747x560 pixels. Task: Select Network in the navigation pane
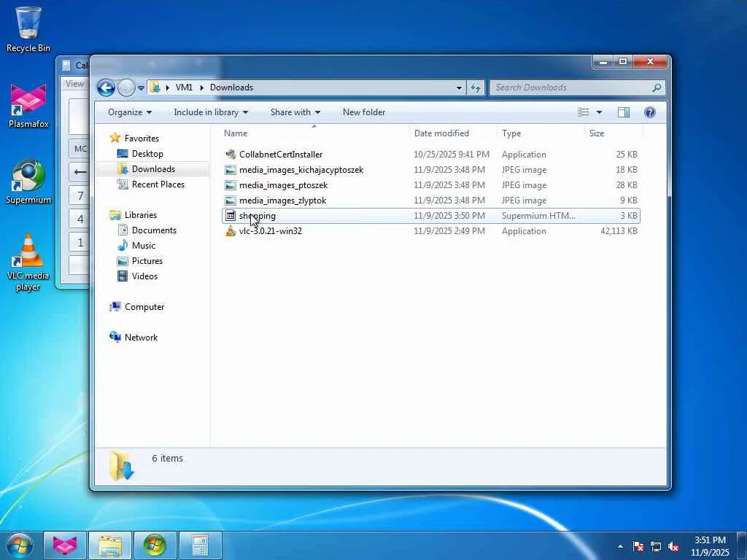[x=141, y=338]
